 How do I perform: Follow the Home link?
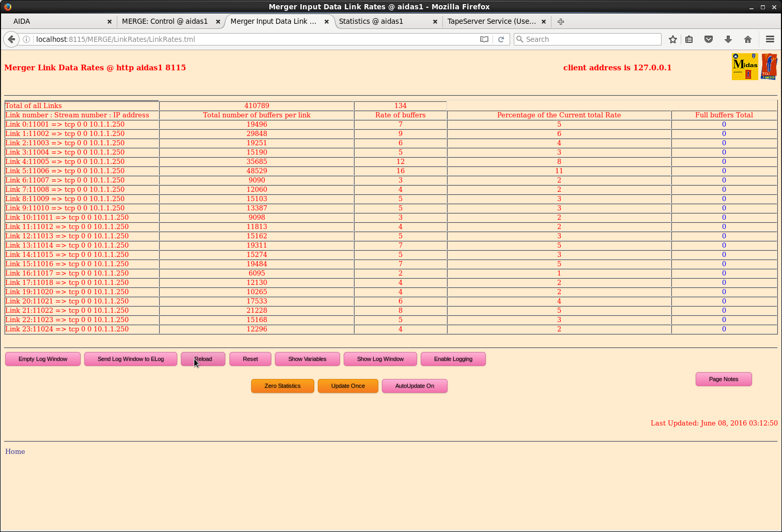coord(15,451)
